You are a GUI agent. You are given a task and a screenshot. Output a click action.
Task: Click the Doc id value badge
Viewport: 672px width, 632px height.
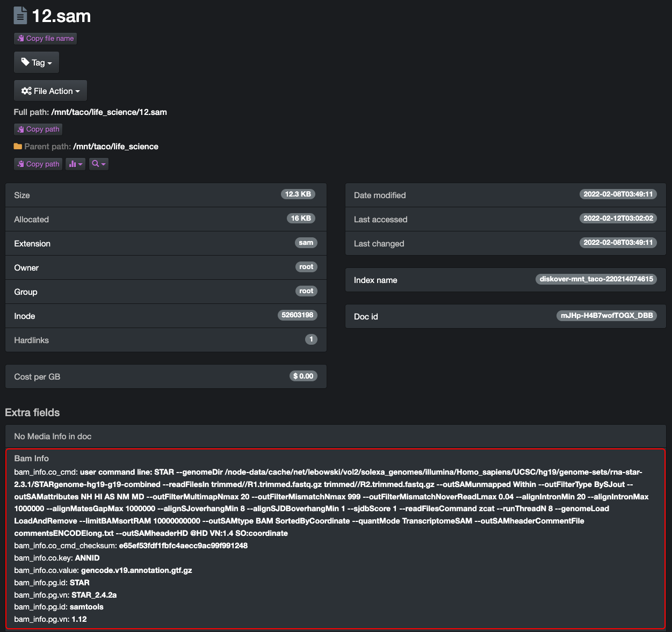606,316
